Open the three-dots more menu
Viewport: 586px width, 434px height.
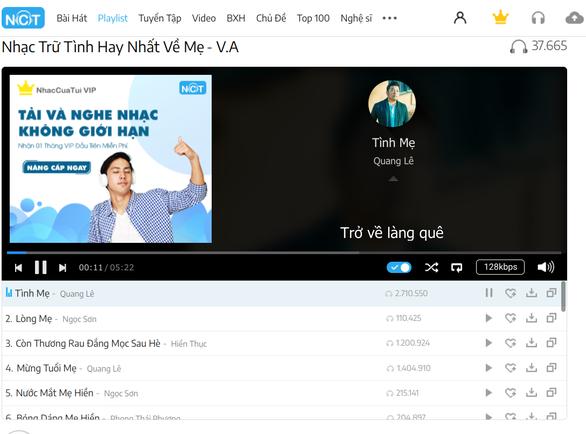point(390,18)
